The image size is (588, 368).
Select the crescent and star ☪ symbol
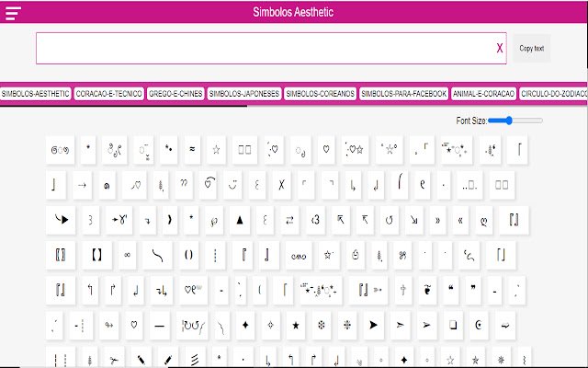(x=479, y=326)
